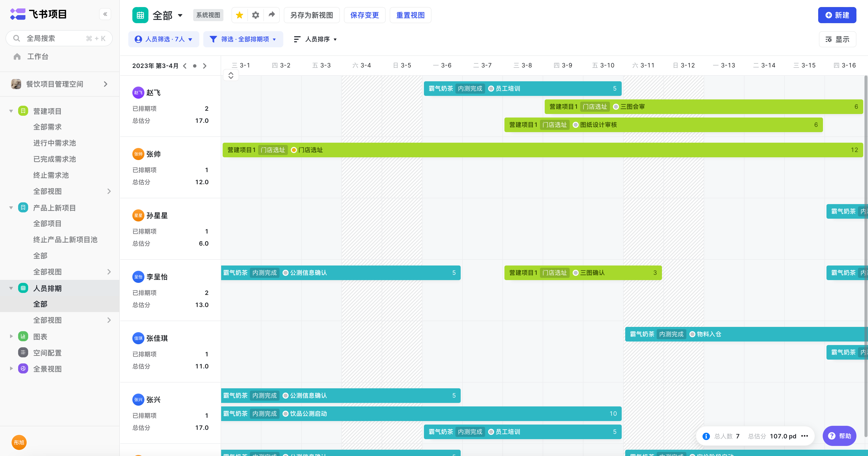Focus the 全局搜索 search field

click(x=59, y=39)
